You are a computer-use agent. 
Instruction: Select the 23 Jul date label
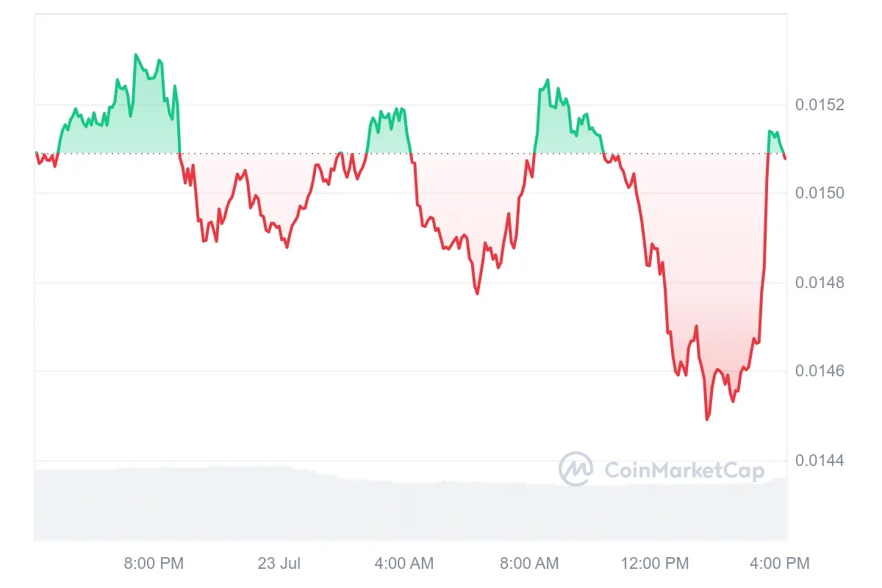(279, 564)
